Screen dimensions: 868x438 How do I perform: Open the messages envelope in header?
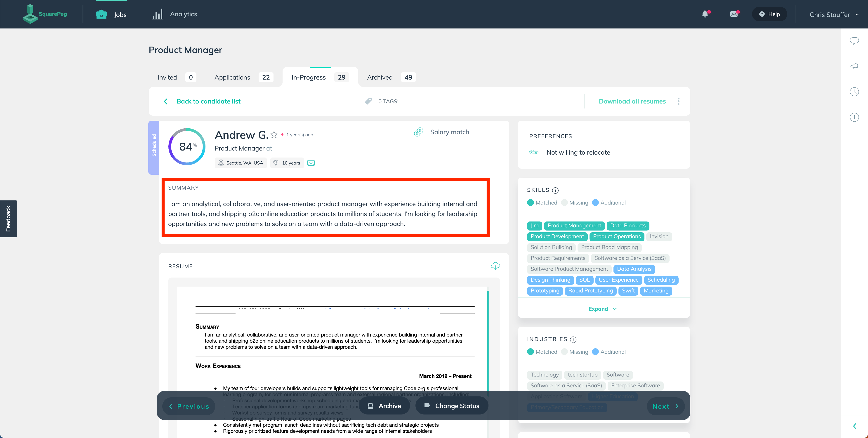[x=734, y=14]
